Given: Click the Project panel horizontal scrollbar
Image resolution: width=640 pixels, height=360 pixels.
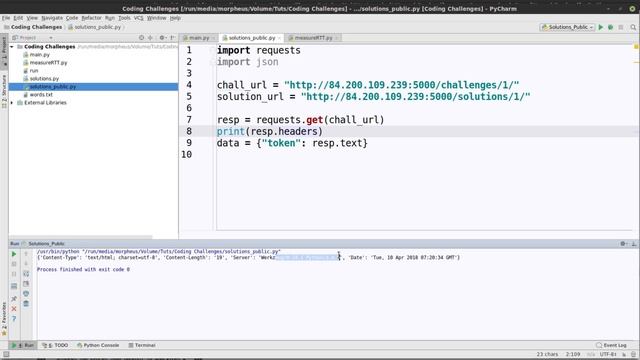Looking at the screenshot, I should (80, 237).
